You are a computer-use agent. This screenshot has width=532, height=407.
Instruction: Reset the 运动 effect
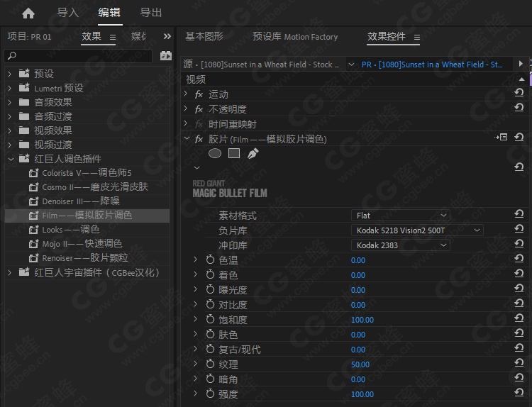519,92
